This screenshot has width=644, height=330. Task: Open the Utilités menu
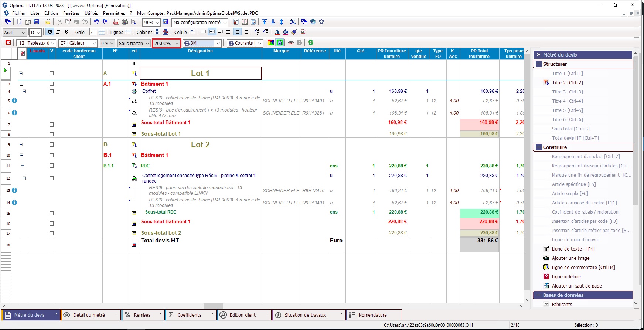click(91, 13)
